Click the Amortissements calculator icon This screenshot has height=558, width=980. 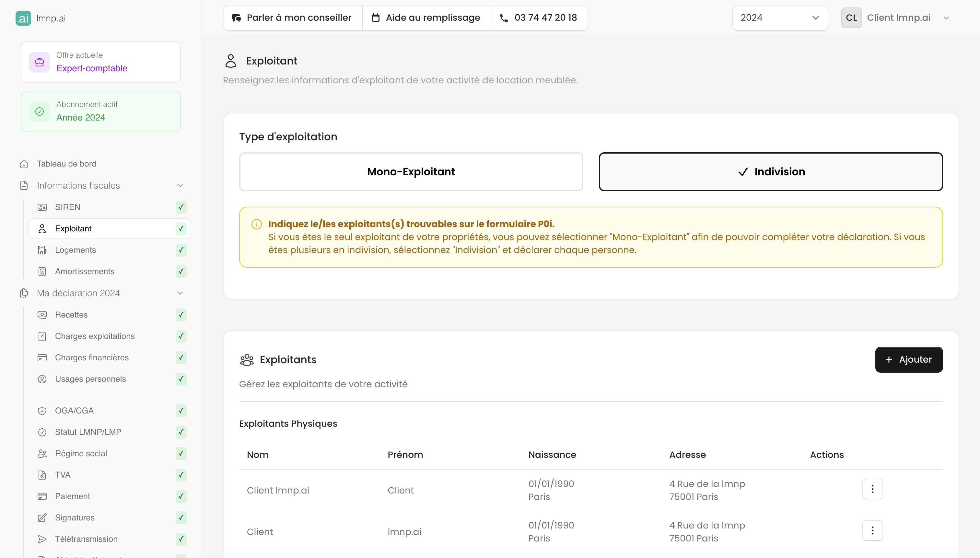pyautogui.click(x=42, y=271)
